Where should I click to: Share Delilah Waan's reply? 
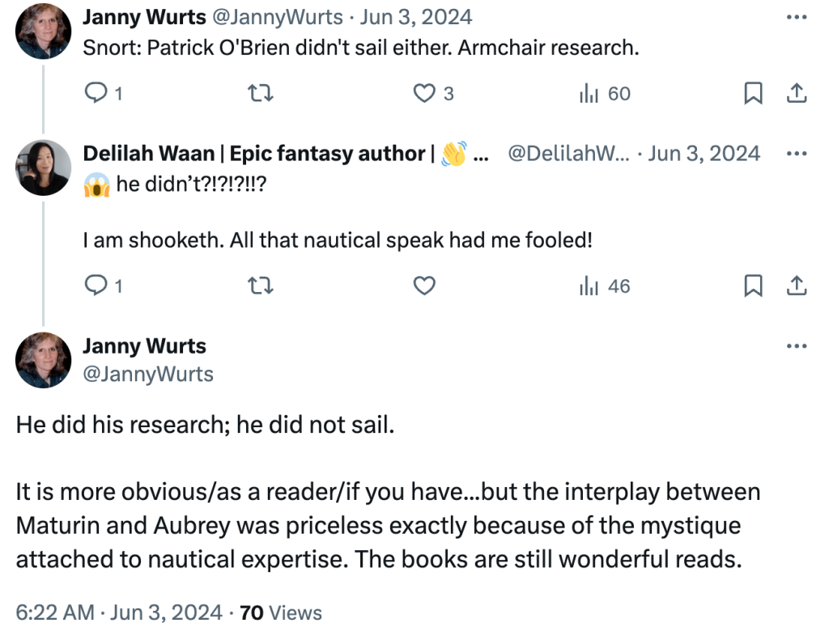tap(797, 286)
